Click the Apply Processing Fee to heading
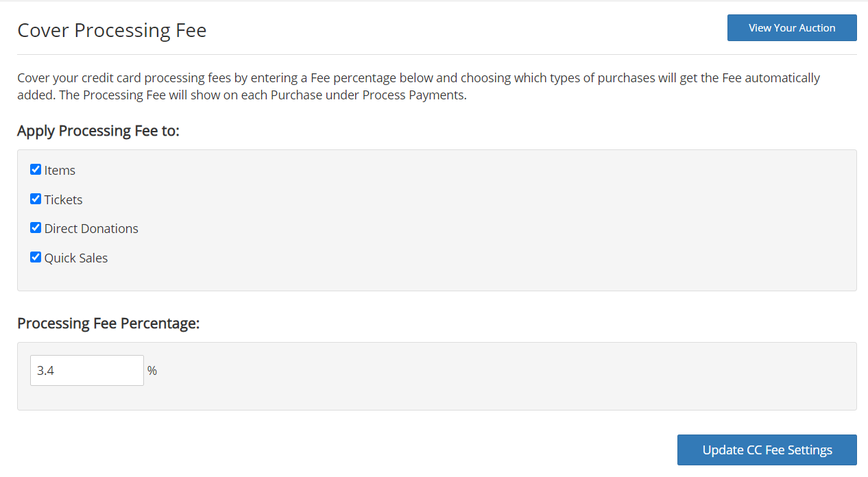The image size is (868, 477). click(98, 131)
